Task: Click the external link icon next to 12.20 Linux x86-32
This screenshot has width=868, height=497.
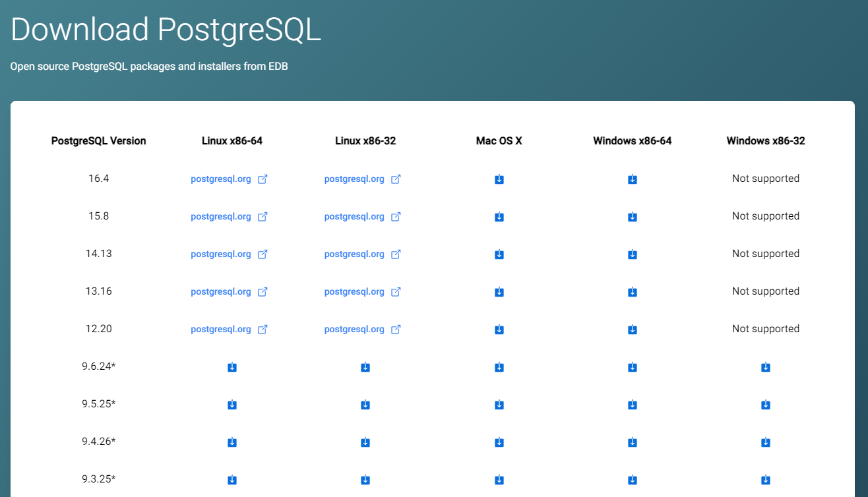Action: coord(396,329)
